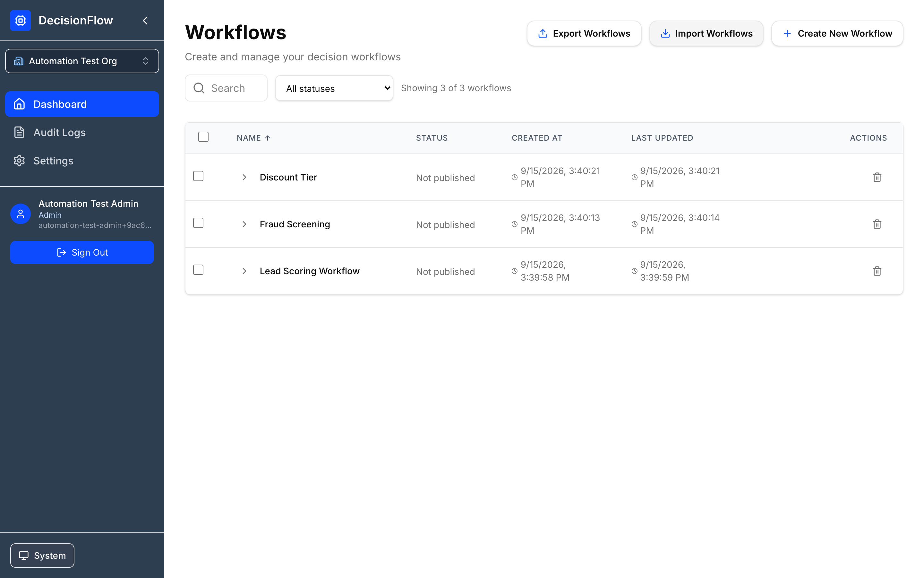Screen dimensions: 924x578
Task: Click Export Workflows button
Action: (x=584, y=34)
